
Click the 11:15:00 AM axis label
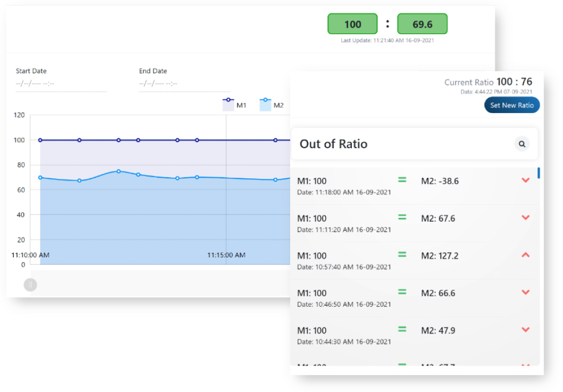tap(227, 255)
